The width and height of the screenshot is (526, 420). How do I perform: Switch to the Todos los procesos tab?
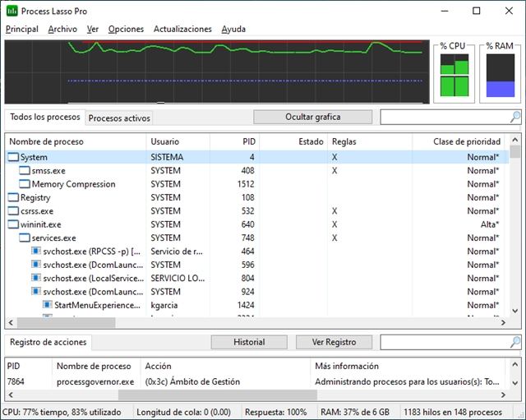click(45, 117)
